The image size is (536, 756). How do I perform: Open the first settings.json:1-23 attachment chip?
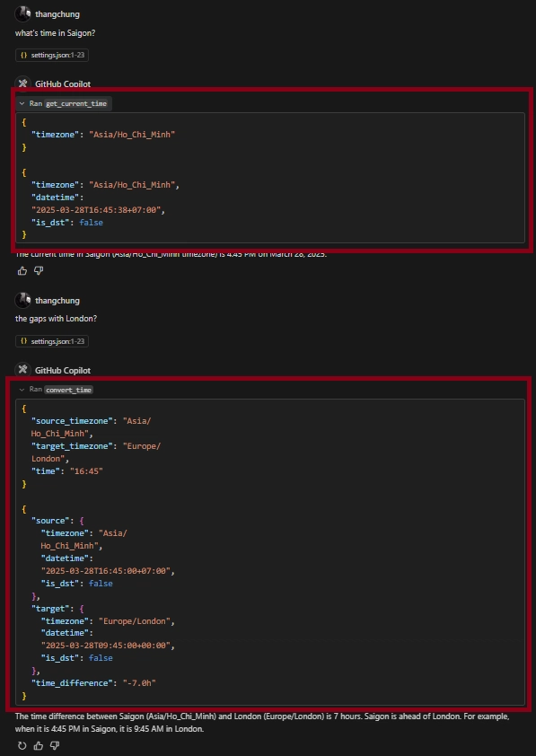click(52, 55)
